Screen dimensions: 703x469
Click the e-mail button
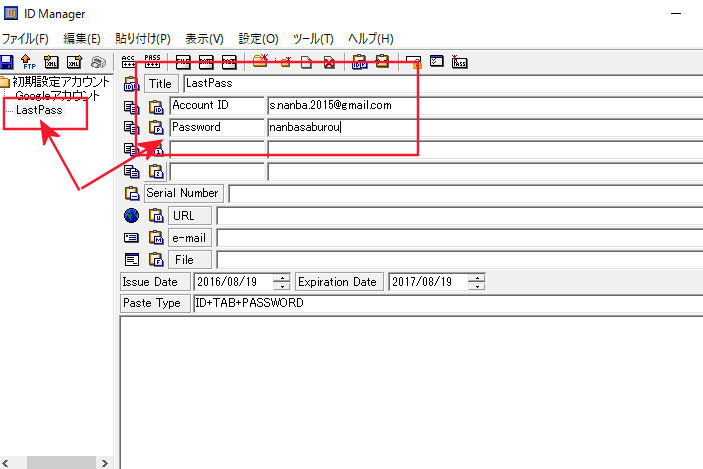coord(190,238)
